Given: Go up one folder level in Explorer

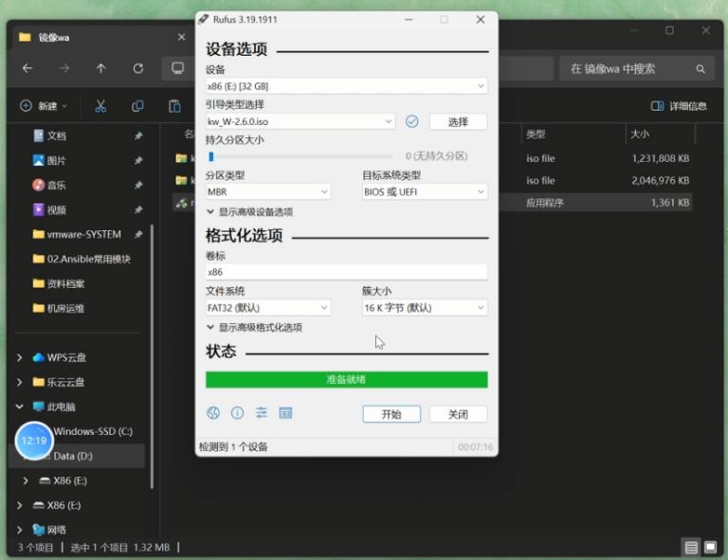Looking at the screenshot, I should pos(100,68).
